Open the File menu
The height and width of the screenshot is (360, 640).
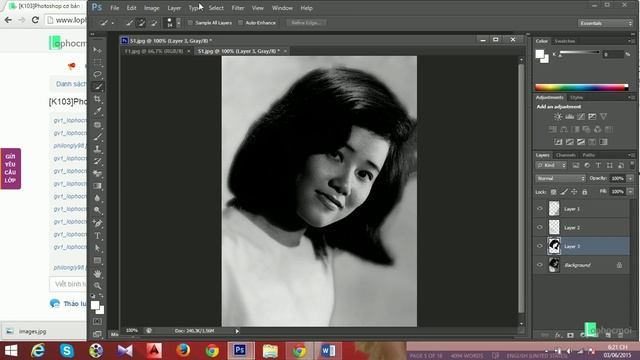[114, 8]
